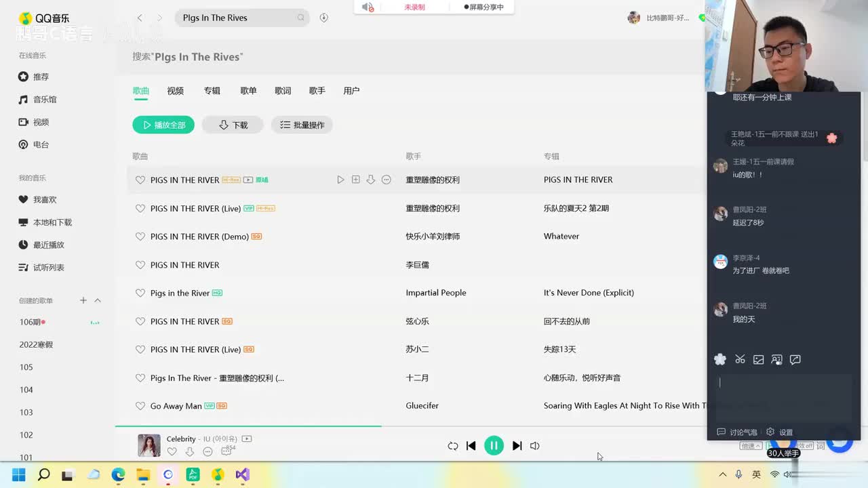Open more options for first PIGS IN THE RIVER
The height and width of the screenshot is (488, 868).
tap(386, 180)
